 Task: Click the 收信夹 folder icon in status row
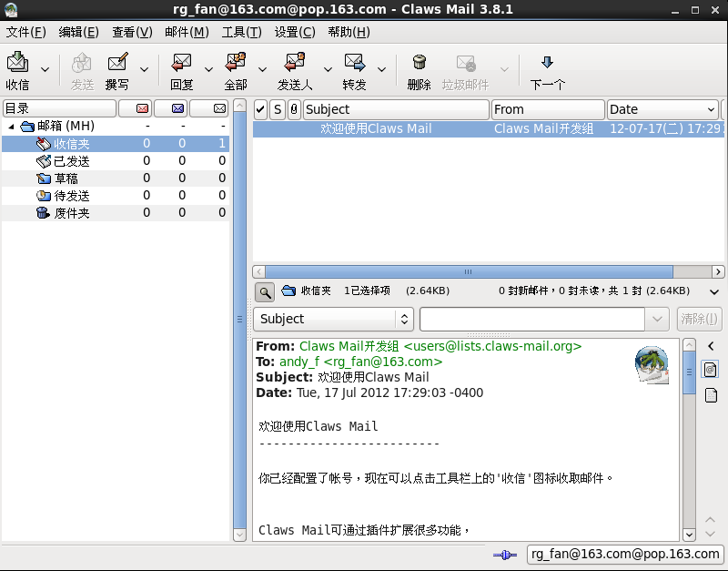288,291
